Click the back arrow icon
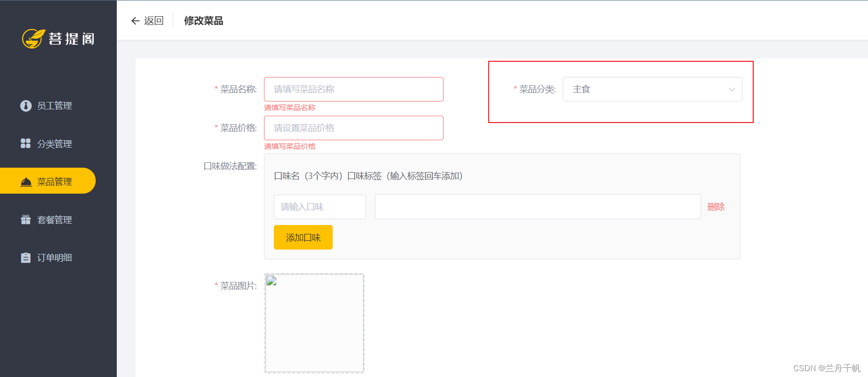This screenshot has height=377, width=868. (135, 21)
